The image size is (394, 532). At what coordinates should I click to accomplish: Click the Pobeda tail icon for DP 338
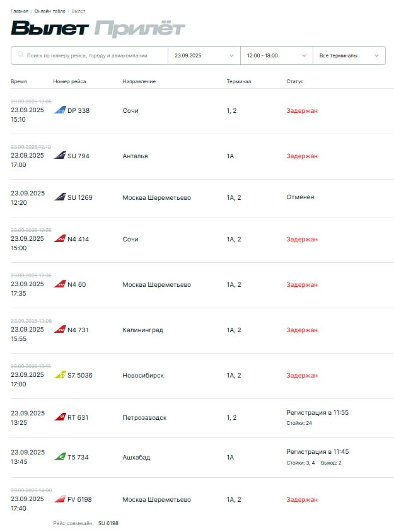60,110
